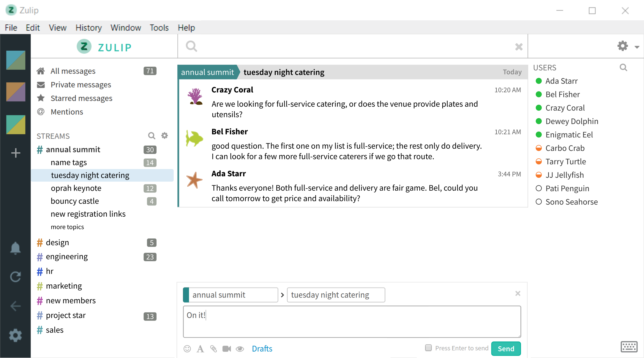Show more topics under annual summit

point(67,227)
